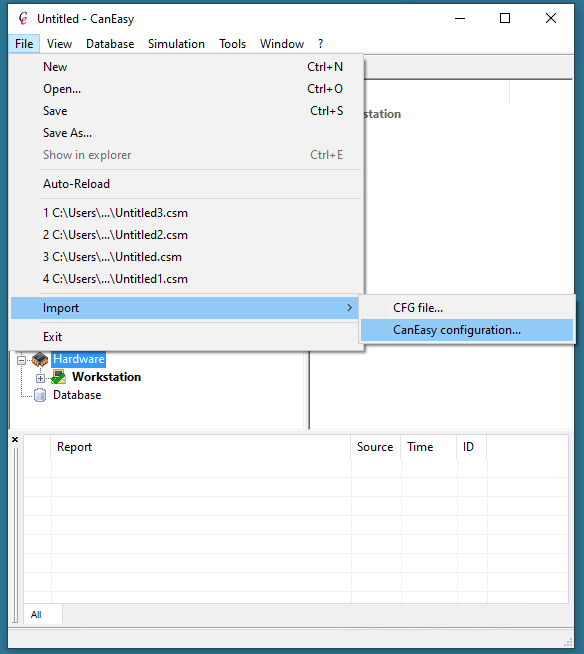Open the View menu
The image size is (584, 654).
point(59,44)
